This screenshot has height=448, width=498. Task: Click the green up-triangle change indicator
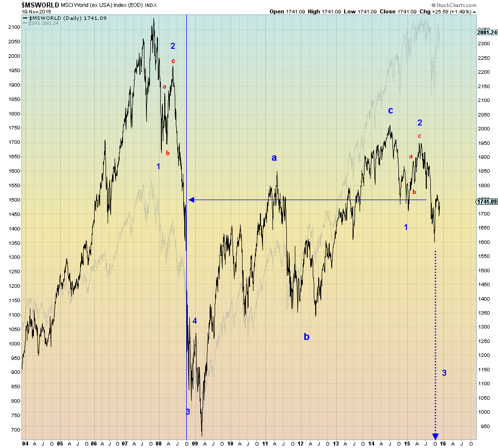pos(475,12)
